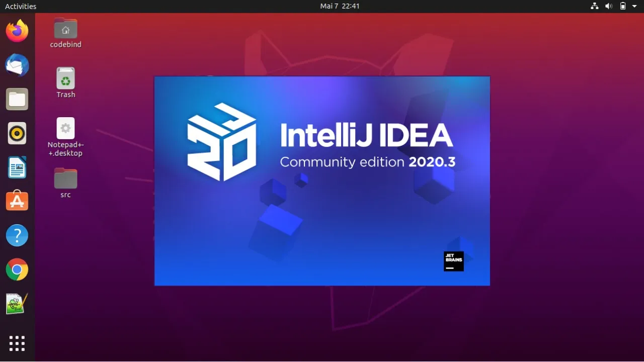
Task: Select the Notepad++.desktop file on desktop
Action: (65, 137)
